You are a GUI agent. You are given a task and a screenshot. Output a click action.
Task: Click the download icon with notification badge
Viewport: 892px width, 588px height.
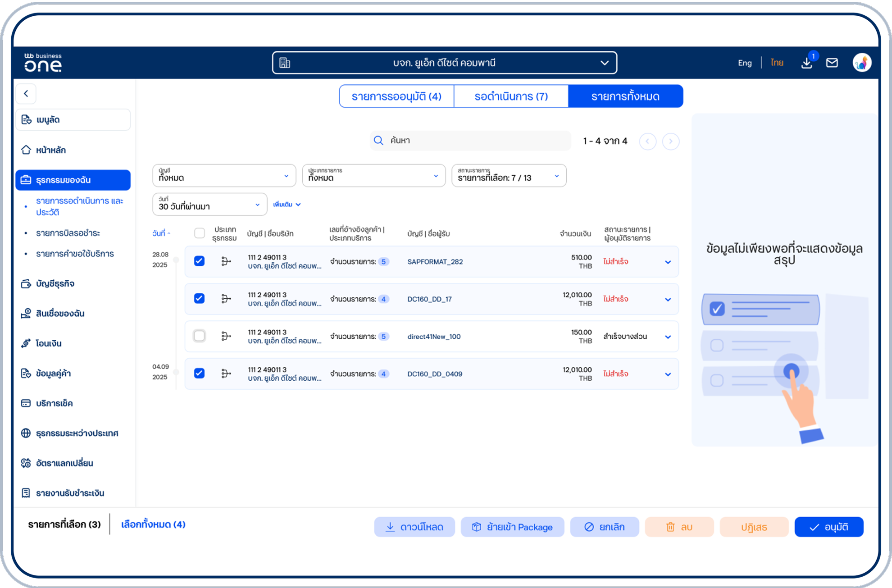pyautogui.click(x=807, y=63)
